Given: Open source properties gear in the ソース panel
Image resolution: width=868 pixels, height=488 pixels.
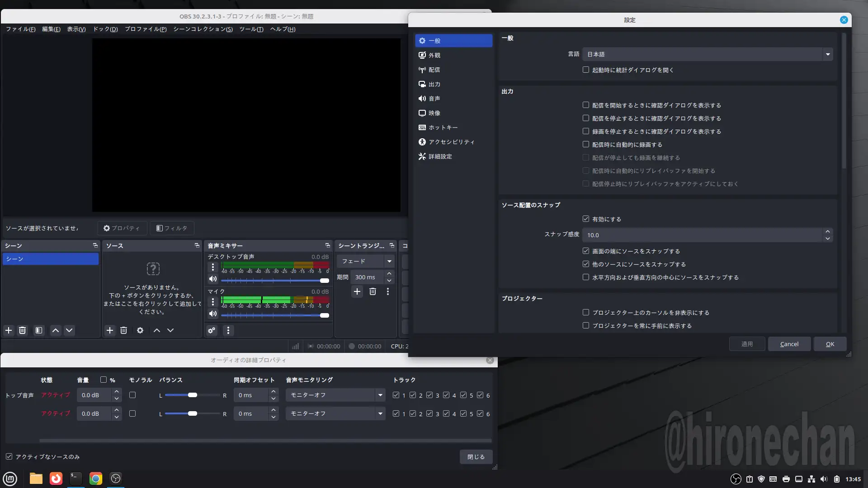Looking at the screenshot, I should click(140, 330).
